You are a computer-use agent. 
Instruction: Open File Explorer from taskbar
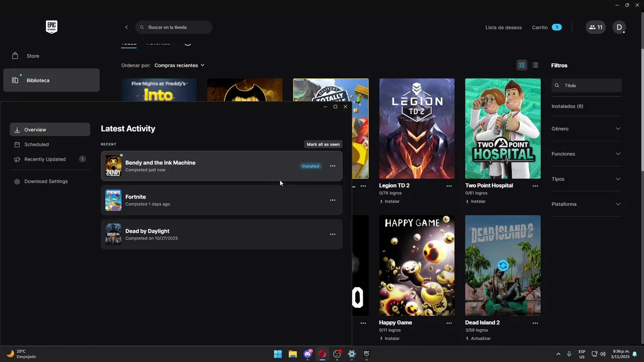[x=293, y=354]
